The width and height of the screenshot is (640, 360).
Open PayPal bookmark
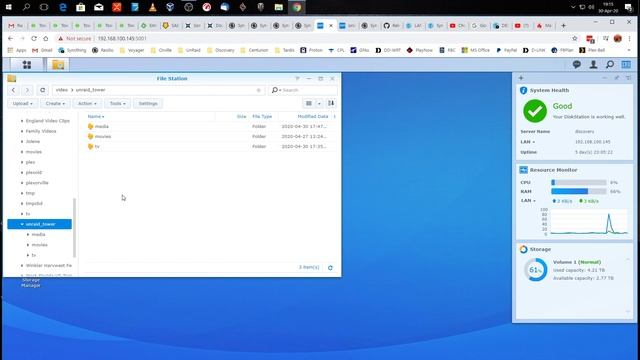506,50
